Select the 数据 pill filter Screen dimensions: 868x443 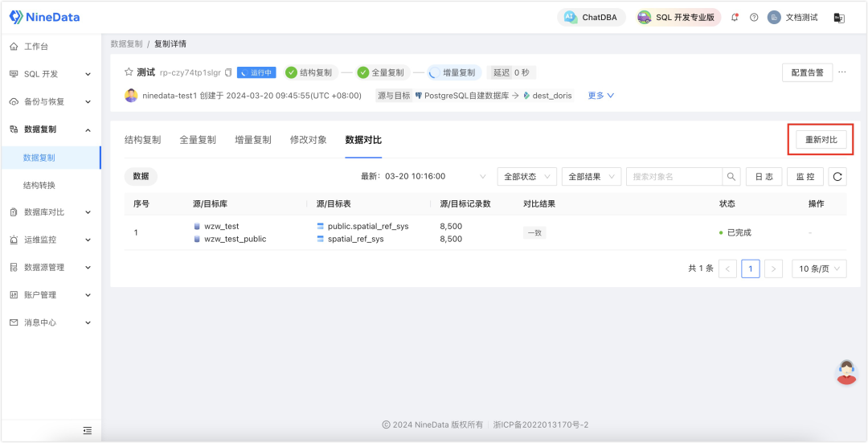(141, 177)
